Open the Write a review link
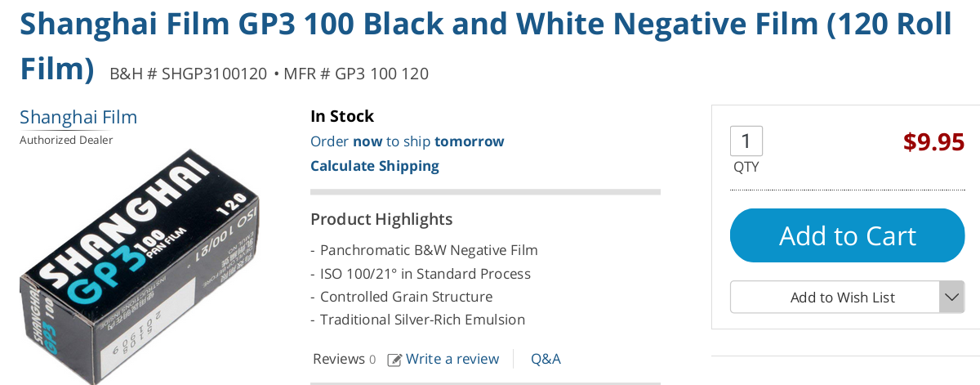980x385 pixels. 452,359
